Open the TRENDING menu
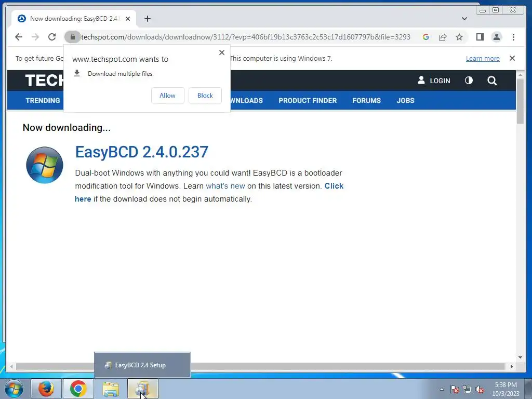 pyautogui.click(x=43, y=100)
